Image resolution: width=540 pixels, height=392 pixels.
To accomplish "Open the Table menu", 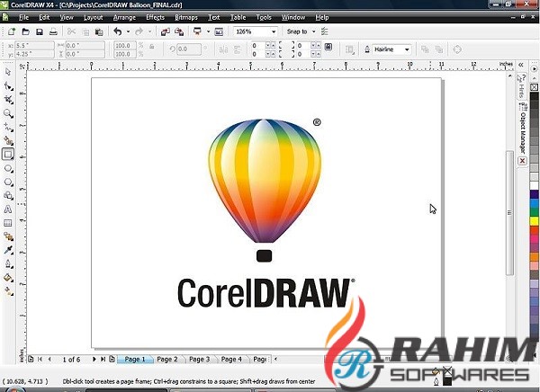I will (x=238, y=17).
